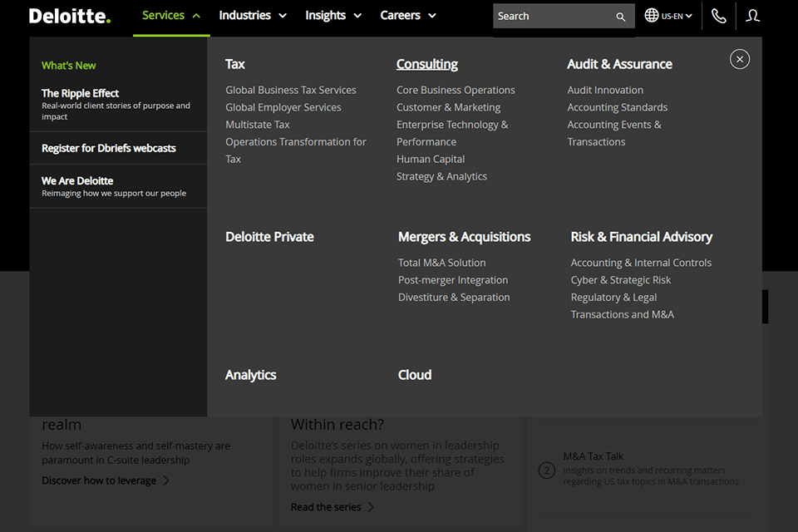Go to Strategy & Analytics
Screen dimensions: 798x532
click(x=441, y=177)
